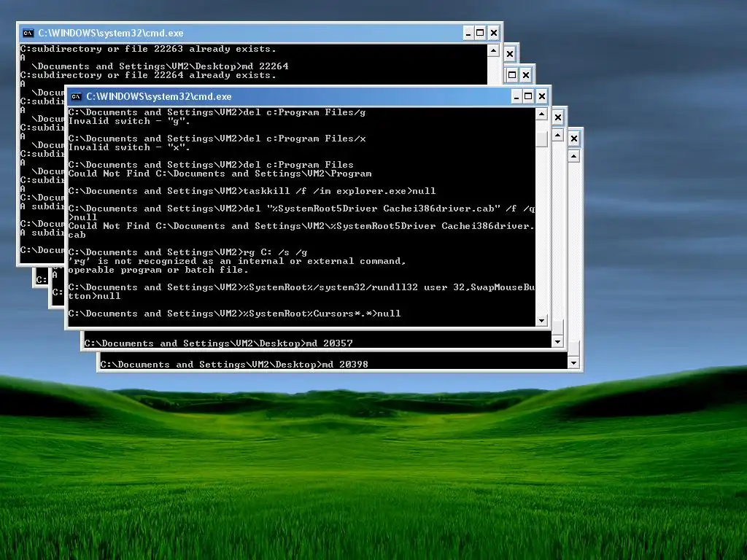Click the scroll-down arrow in the front cmd window
Screen dimensions: 747x560
(x=541, y=321)
